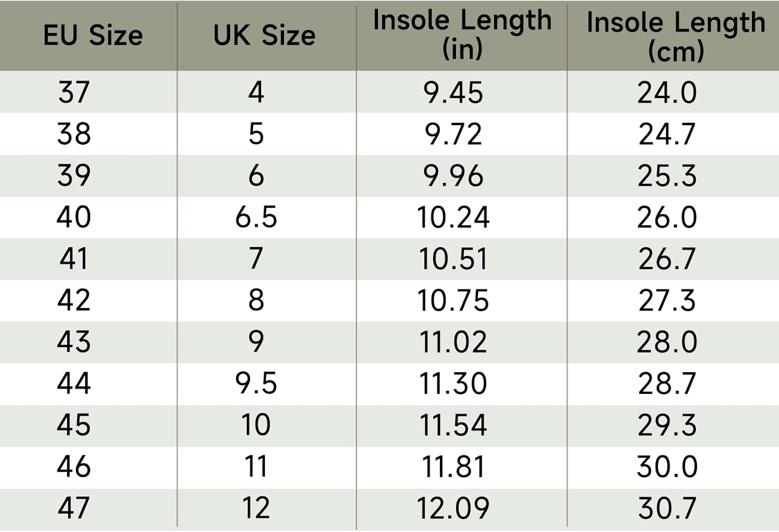Click the 9.45 inch insole value
Viewport: 779px width, 532px height.
click(x=453, y=93)
